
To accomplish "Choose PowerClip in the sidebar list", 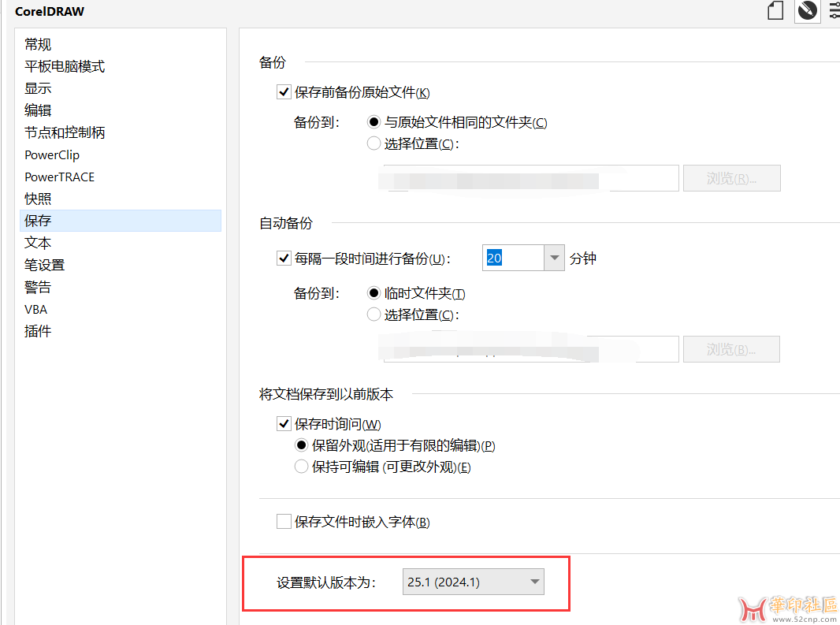I will coord(121,155).
